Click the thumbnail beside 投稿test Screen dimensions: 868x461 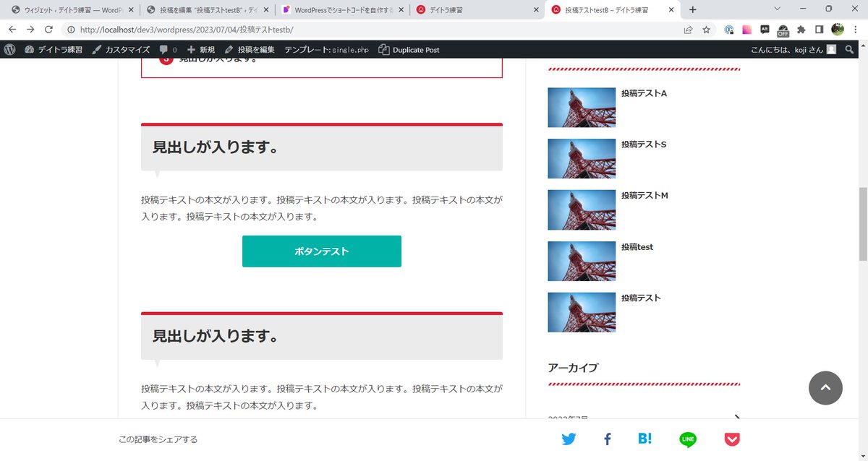point(582,262)
